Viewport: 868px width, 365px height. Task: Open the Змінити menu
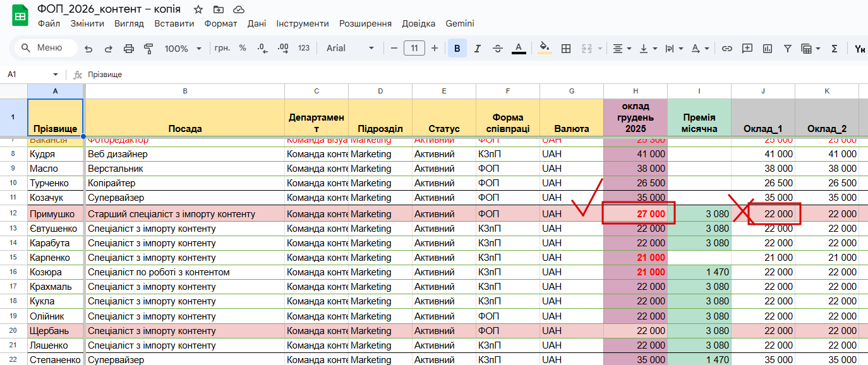pos(87,23)
